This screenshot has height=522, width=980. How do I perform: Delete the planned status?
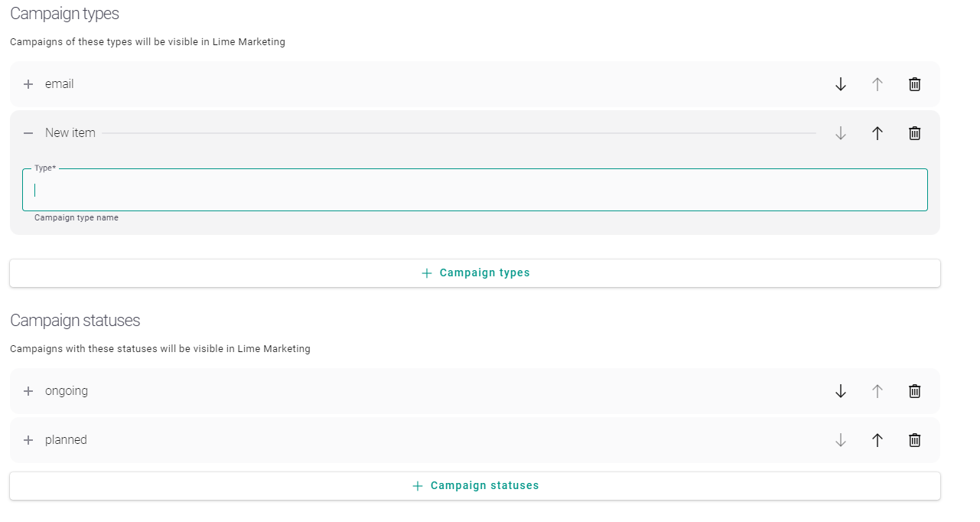coord(914,440)
